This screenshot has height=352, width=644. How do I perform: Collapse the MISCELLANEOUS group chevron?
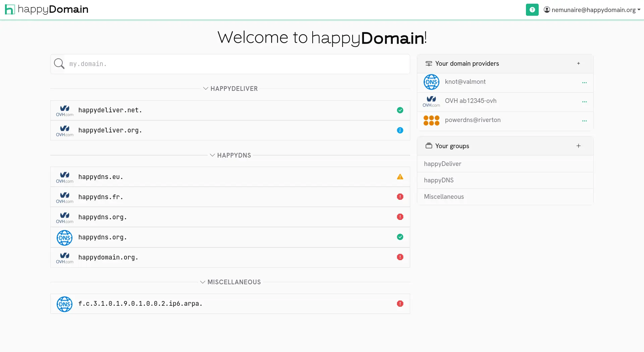tap(203, 282)
